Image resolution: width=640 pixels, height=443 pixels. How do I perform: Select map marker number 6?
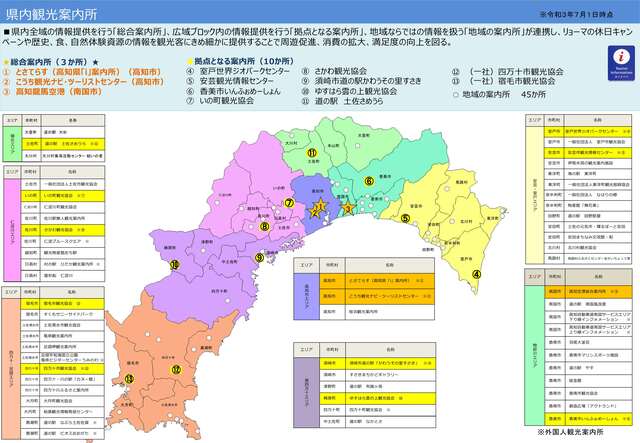[x=368, y=181]
